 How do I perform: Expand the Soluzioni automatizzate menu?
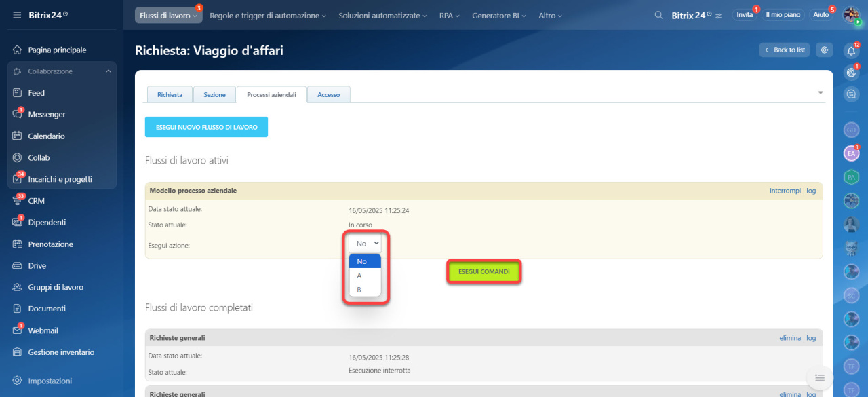[382, 15]
